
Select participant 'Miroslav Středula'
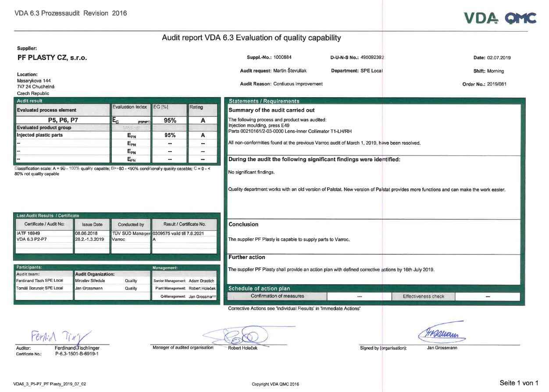[x=90, y=280]
